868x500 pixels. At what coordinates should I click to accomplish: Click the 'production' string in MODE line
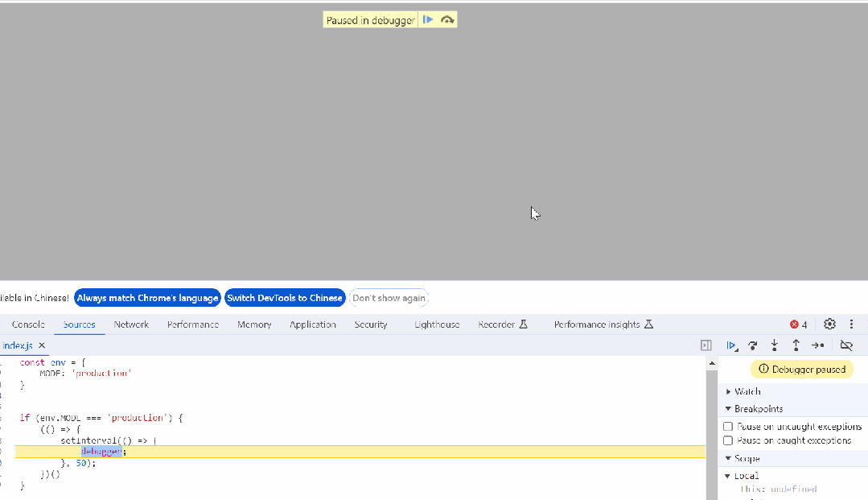[x=101, y=374]
